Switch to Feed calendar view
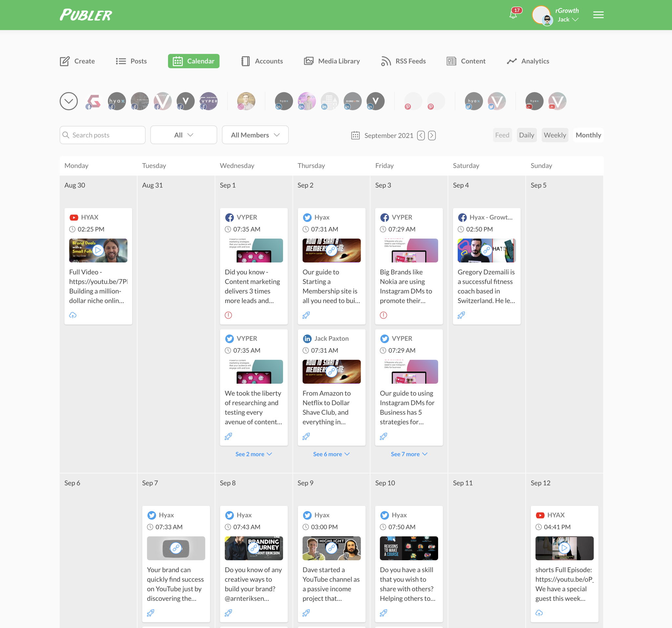The width and height of the screenshot is (672, 628). 503,135
